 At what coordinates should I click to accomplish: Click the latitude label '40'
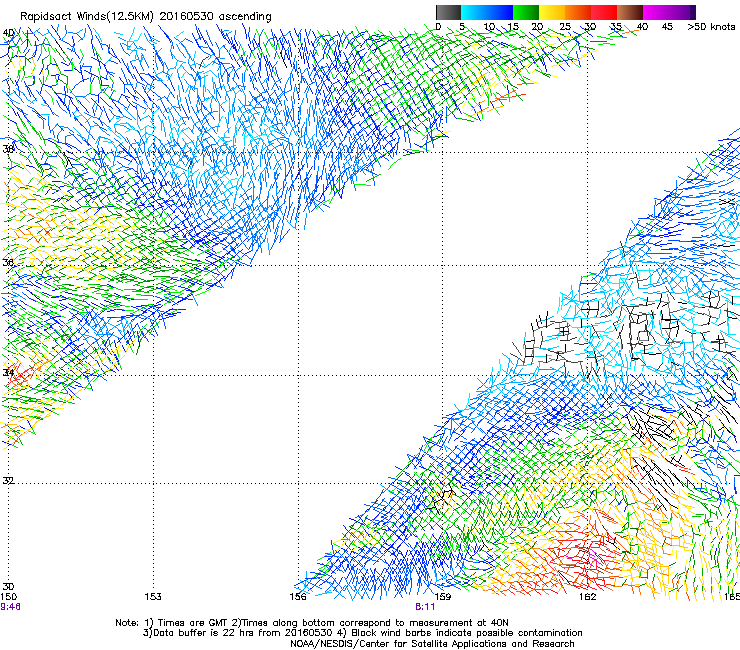point(8,33)
